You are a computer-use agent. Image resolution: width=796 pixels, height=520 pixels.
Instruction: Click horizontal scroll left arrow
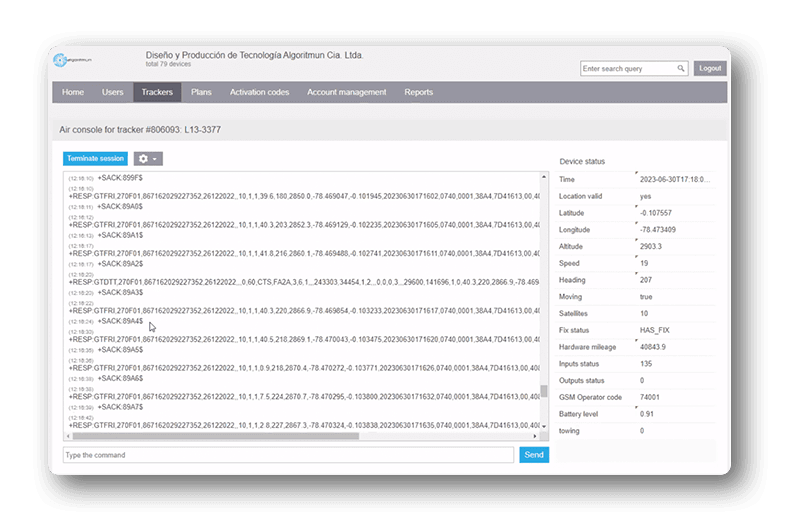click(x=69, y=436)
